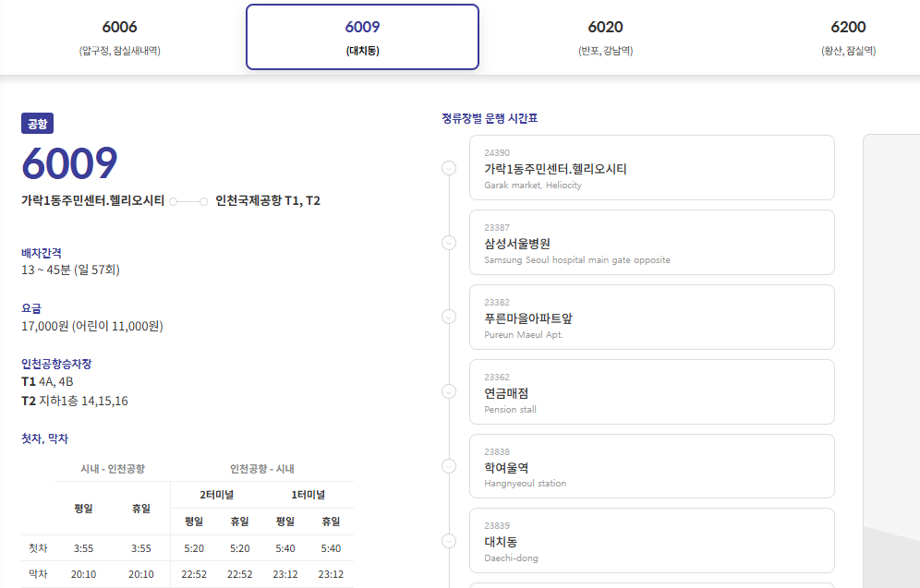
Task: Expand timetable for 학여울역 stop
Action: pos(449,466)
